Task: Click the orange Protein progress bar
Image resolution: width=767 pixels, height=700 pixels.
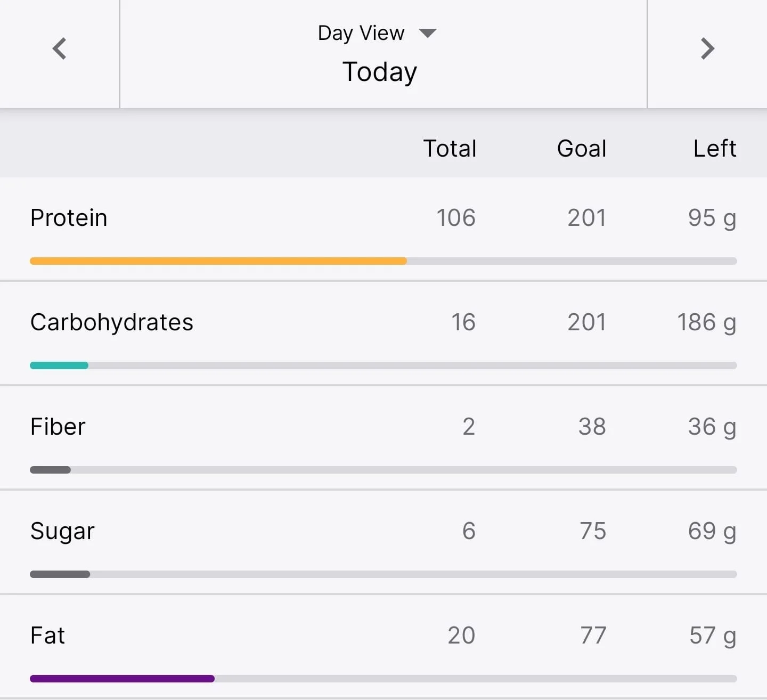Action: (x=218, y=261)
